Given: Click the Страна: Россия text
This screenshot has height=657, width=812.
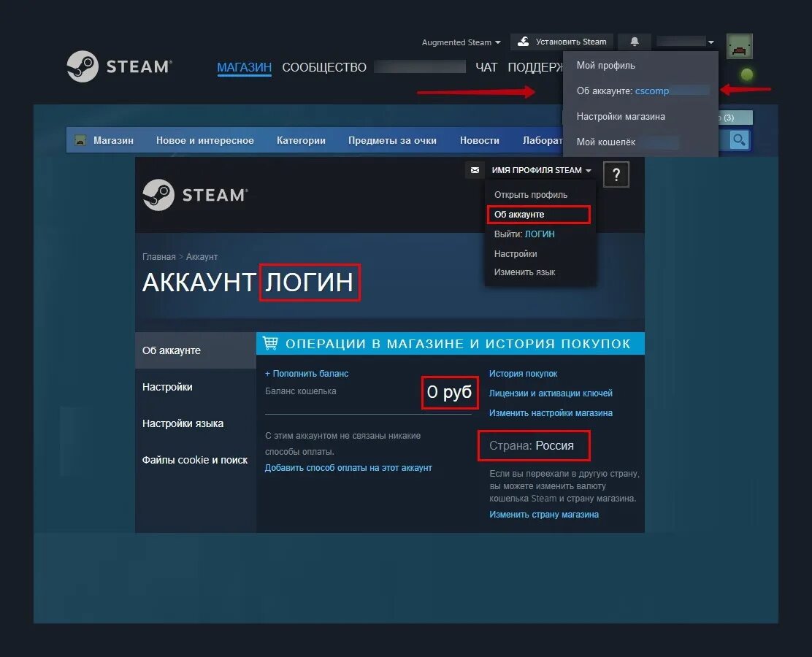Looking at the screenshot, I should (532, 445).
